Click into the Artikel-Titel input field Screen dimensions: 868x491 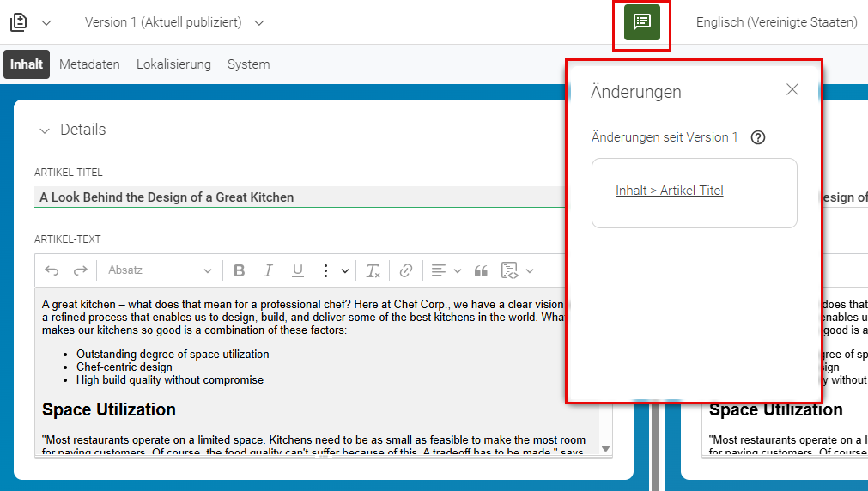click(300, 197)
